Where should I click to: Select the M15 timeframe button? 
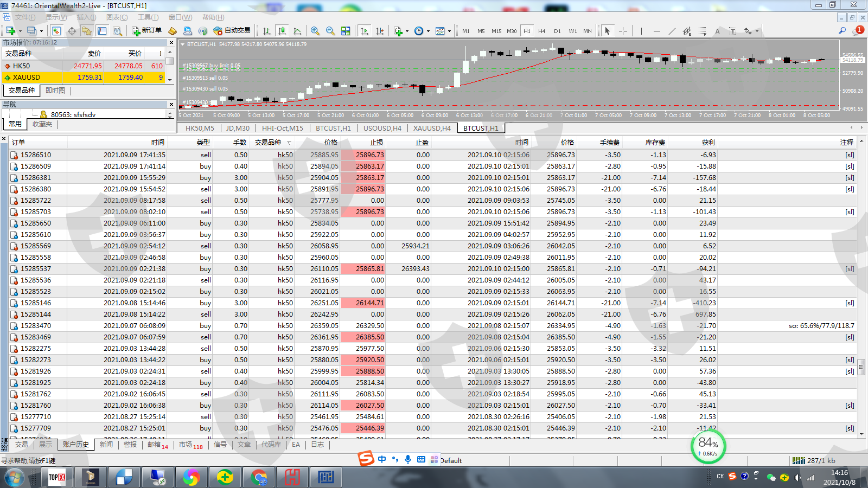496,31
